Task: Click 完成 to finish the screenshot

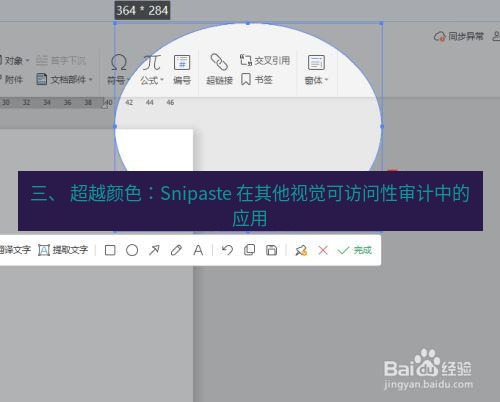Action: 354,250
